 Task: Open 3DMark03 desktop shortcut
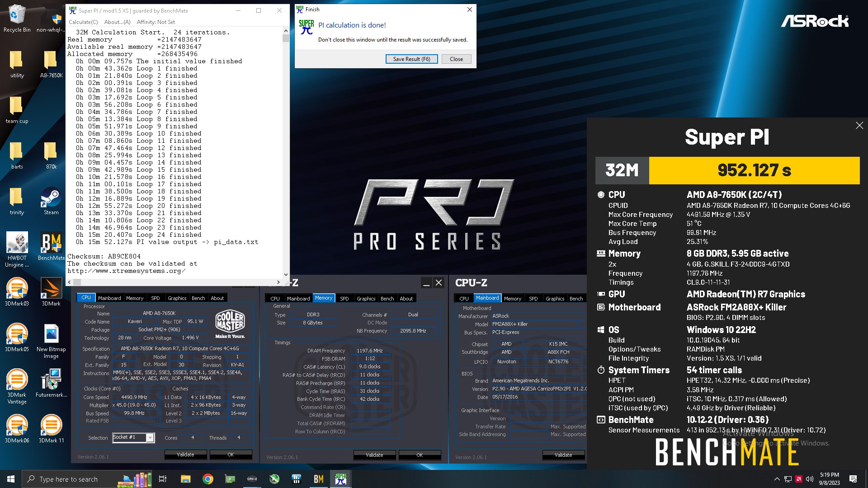coord(17,292)
